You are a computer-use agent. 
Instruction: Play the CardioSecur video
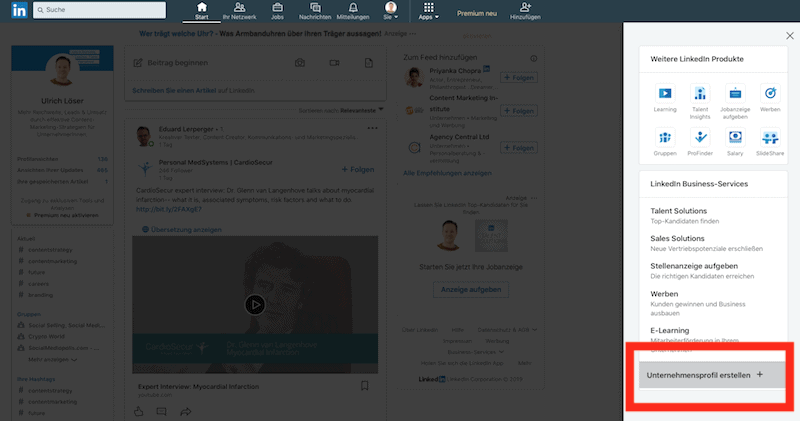point(255,305)
